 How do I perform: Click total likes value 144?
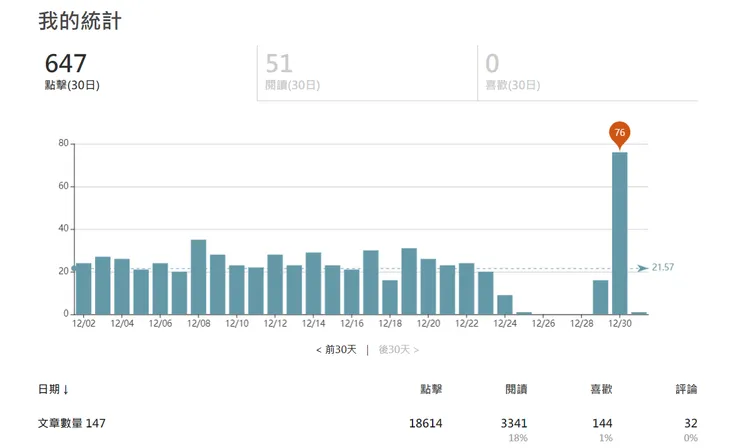tap(603, 423)
